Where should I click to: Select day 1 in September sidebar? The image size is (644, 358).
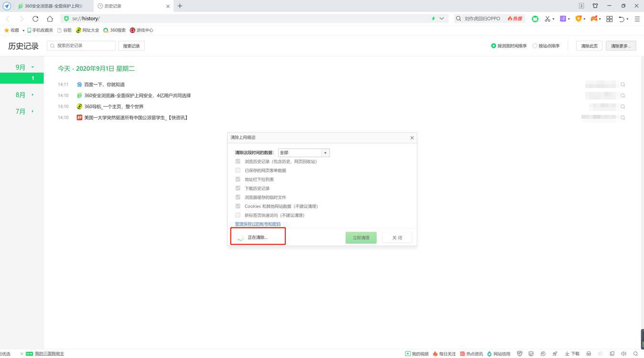22,78
